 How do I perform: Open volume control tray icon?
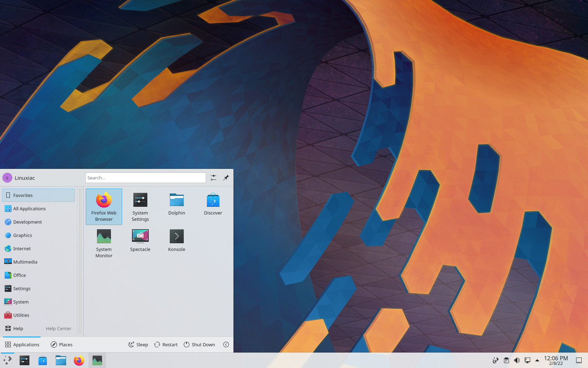click(x=517, y=360)
